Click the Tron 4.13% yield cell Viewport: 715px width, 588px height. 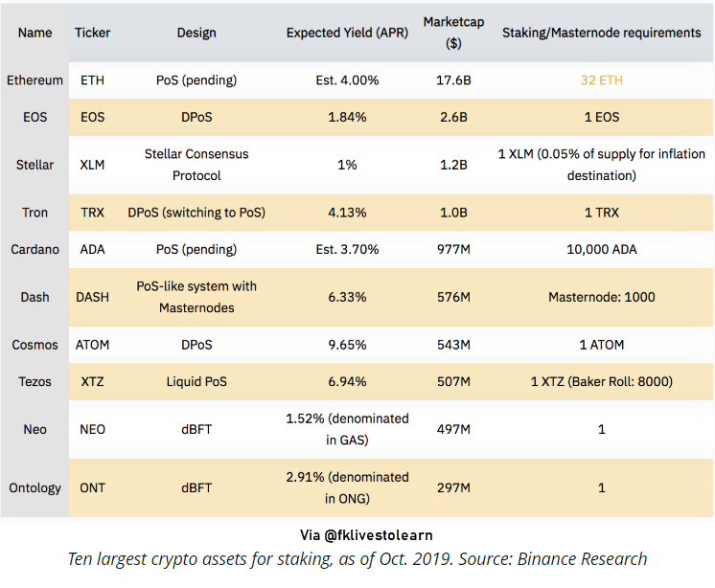[x=347, y=213]
